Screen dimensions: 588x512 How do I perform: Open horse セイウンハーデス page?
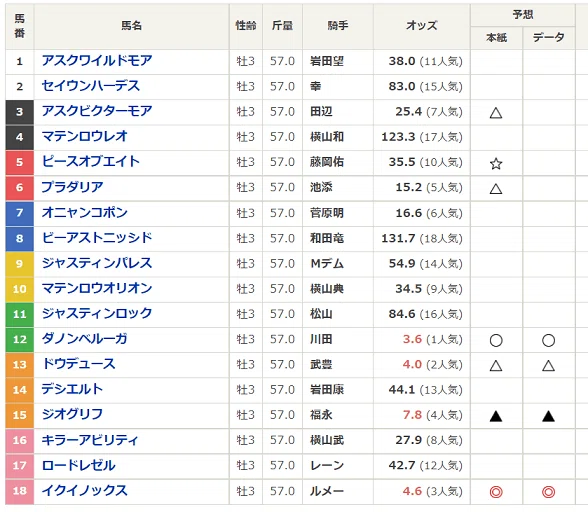[x=90, y=86]
